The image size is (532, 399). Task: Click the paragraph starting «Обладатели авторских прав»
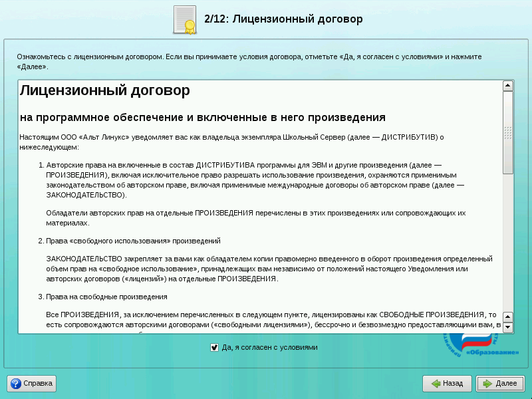tap(255, 217)
